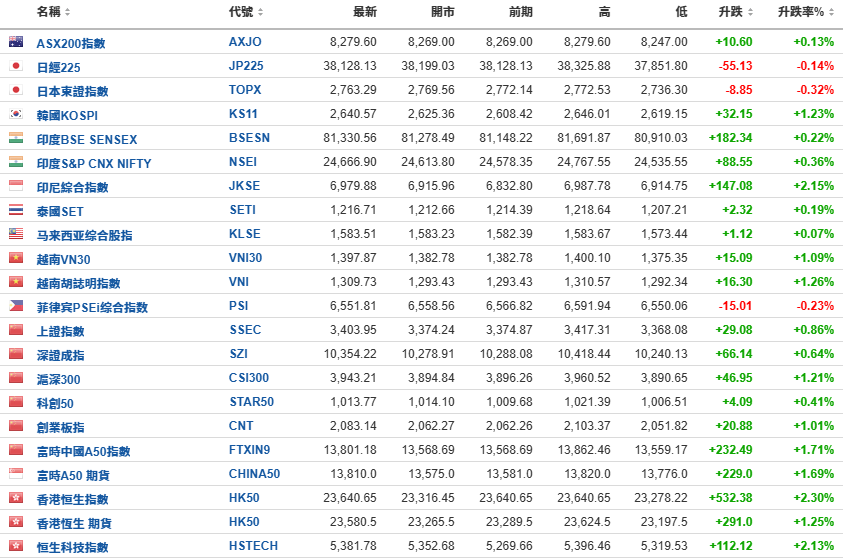Select the +532.38 change value
843x558 pixels.
pyautogui.click(x=731, y=498)
